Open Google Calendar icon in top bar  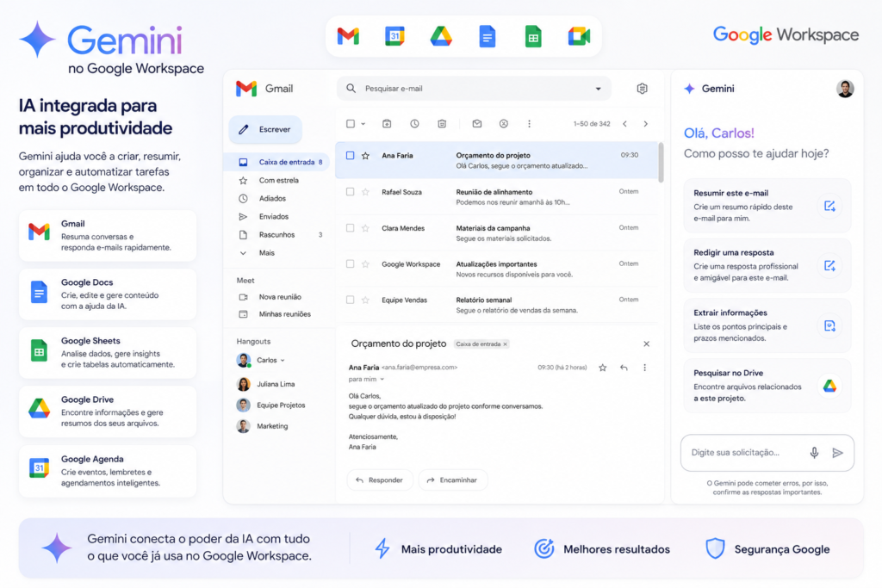click(394, 36)
